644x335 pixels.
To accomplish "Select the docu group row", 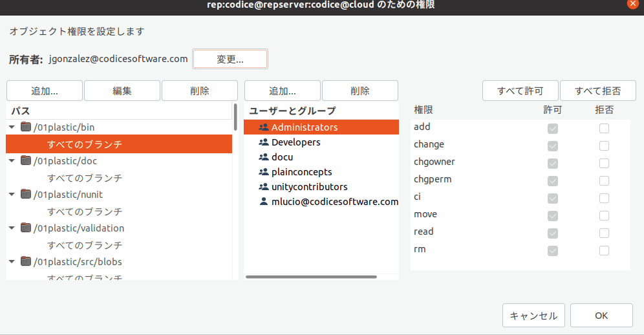I will tap(321, 157).
